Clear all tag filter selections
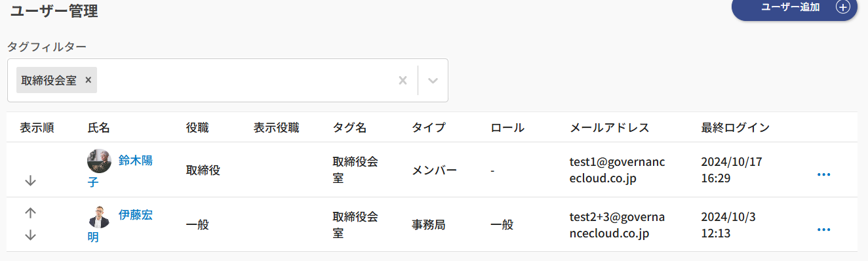The height and width of the screenshot is (261, 868). click(x=403, y=80)
